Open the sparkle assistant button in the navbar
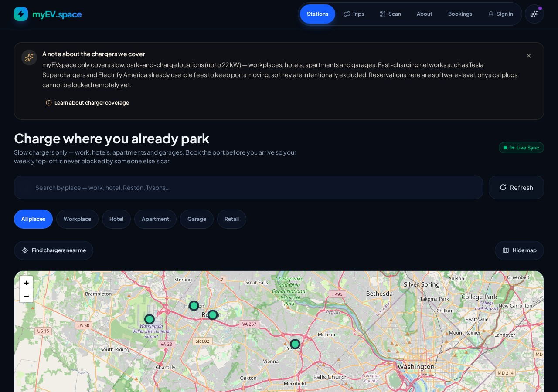This screenshot has width=558, height=392. 534,14
